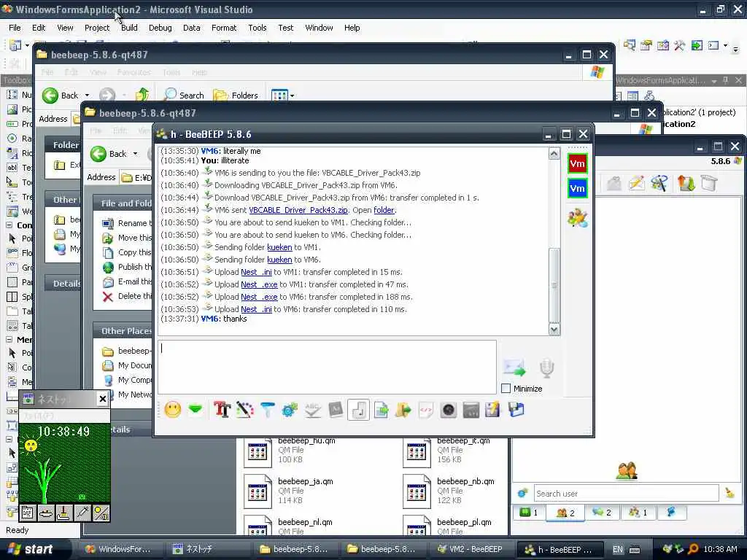Click the send folder icon with green arrow

point(403,410)
